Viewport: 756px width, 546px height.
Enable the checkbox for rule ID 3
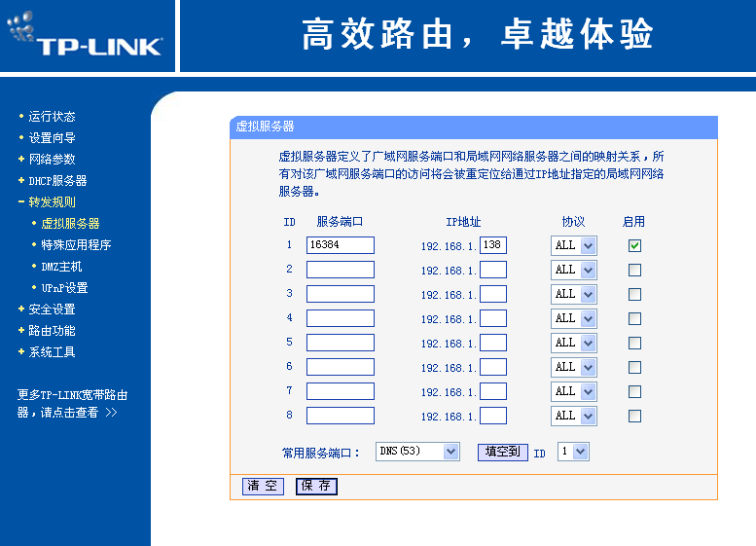[634, 294]
